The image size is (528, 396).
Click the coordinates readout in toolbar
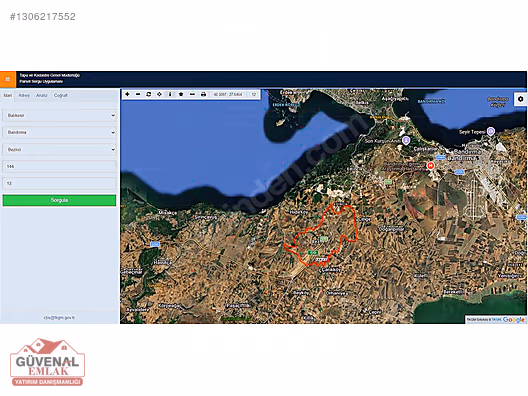tap(228, 95)
